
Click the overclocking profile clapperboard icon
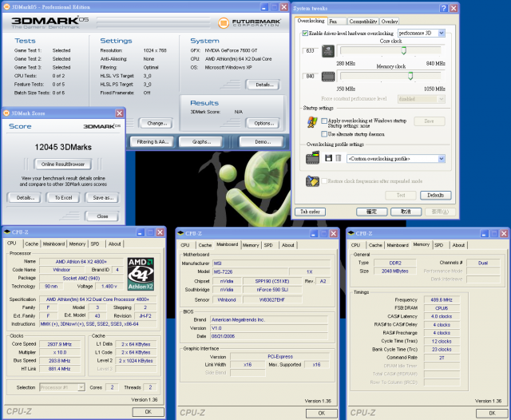click(312, 158)
